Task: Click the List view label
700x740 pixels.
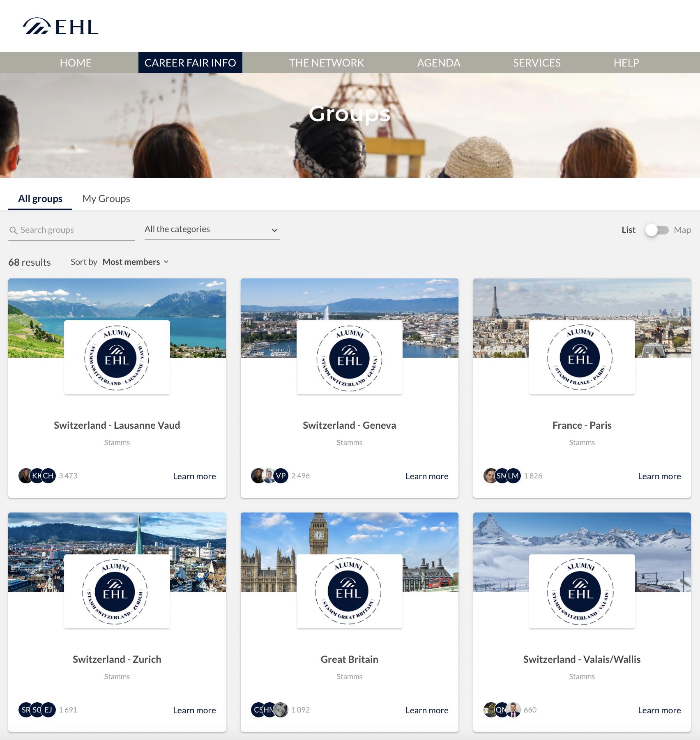Action: point(629,230)
